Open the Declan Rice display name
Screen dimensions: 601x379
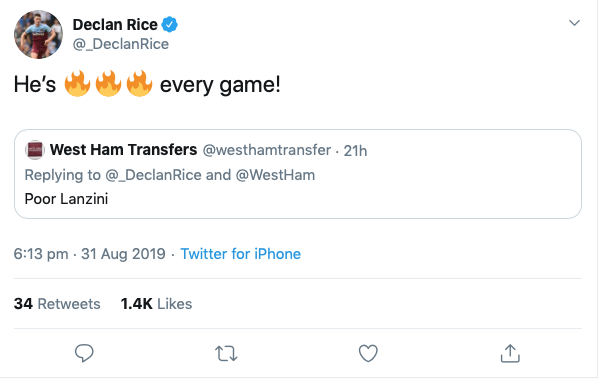point(115,25)
